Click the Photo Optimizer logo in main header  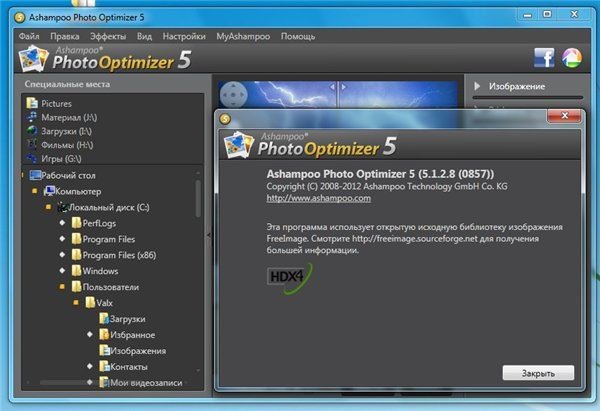pos(104,59)
